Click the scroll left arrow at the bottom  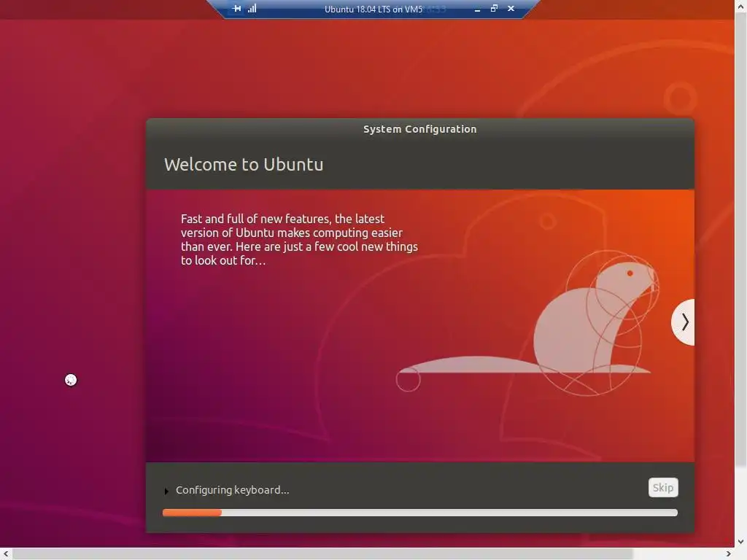pos(6,554)
